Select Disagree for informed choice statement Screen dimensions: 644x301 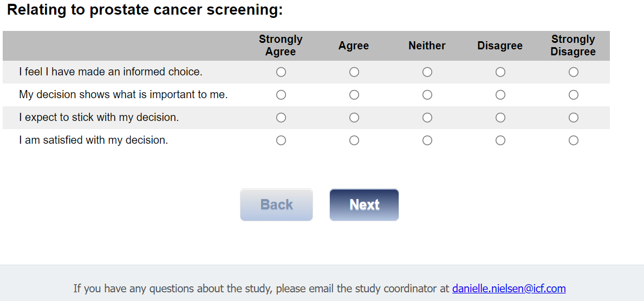coord(500,72)
